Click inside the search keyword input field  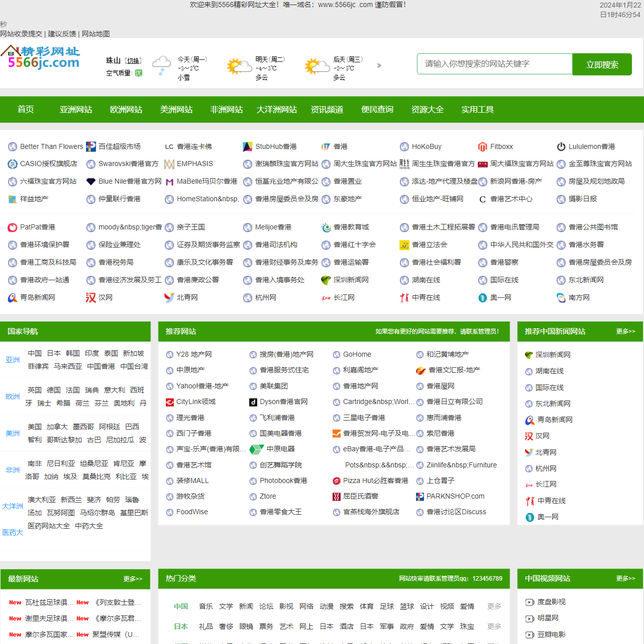[494, 64]
